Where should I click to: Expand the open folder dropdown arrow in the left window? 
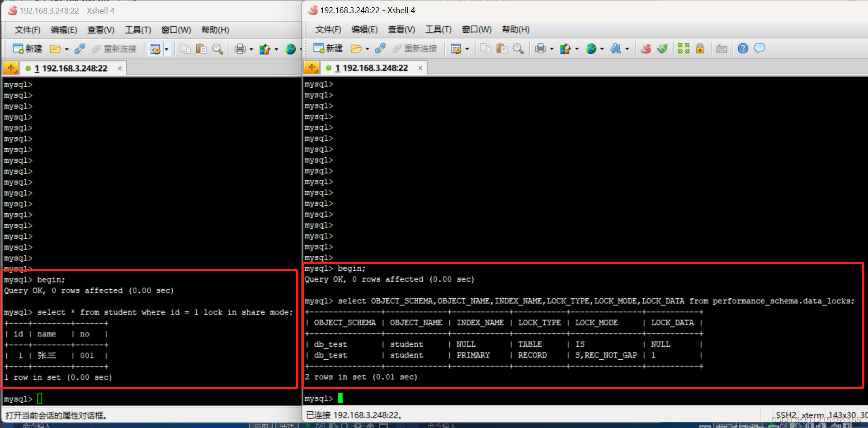click(x=66, y=49)
